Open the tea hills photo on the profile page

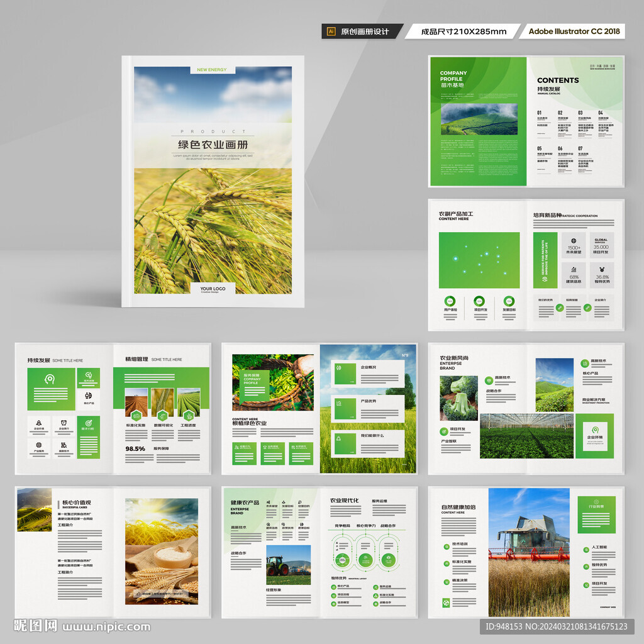tap(479, 119)
